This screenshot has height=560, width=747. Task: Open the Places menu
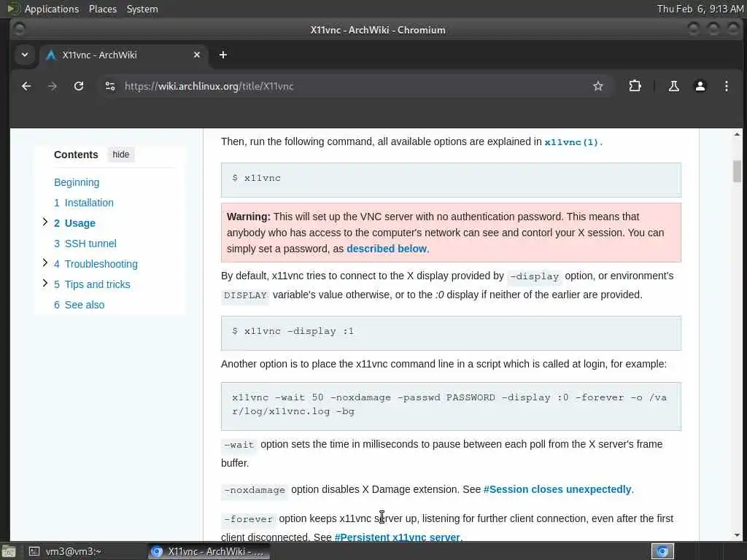(102, 9)
